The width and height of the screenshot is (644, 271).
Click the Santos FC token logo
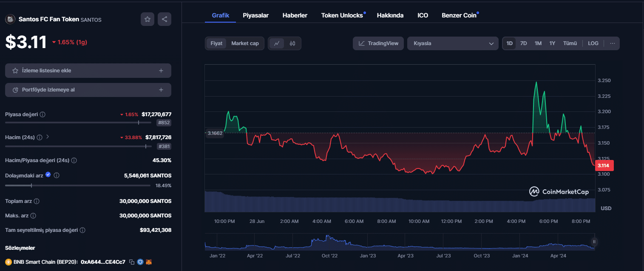9,19
